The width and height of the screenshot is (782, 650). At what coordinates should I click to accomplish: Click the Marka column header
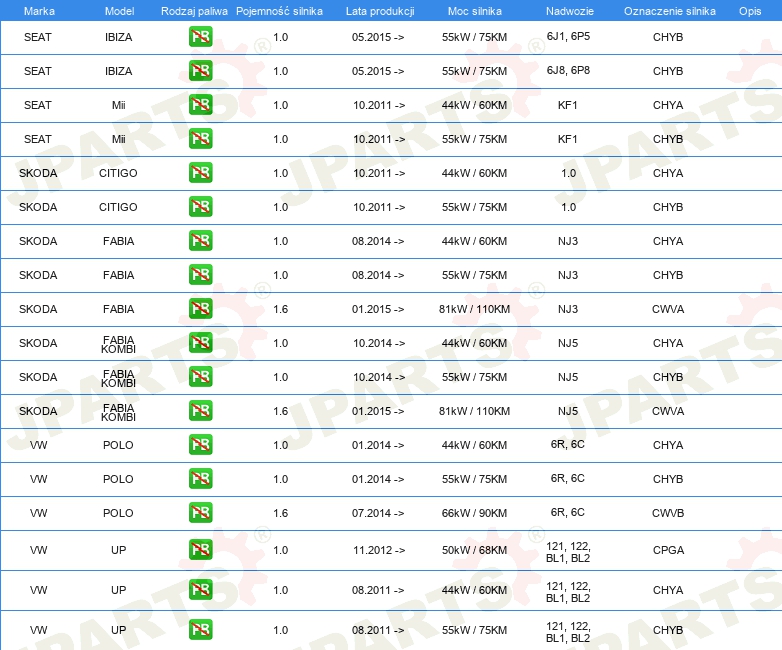[x=39, y=11]
